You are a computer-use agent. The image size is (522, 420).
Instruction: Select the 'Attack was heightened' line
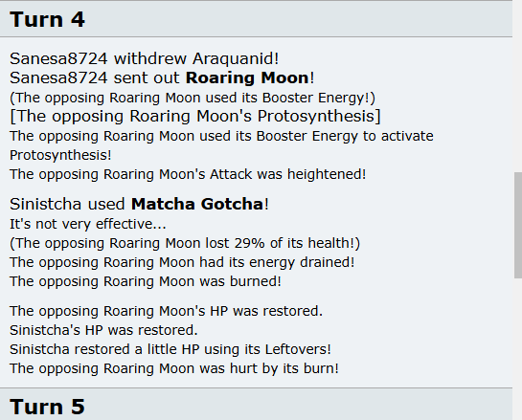pyautogui.click(x=188, y=174)
